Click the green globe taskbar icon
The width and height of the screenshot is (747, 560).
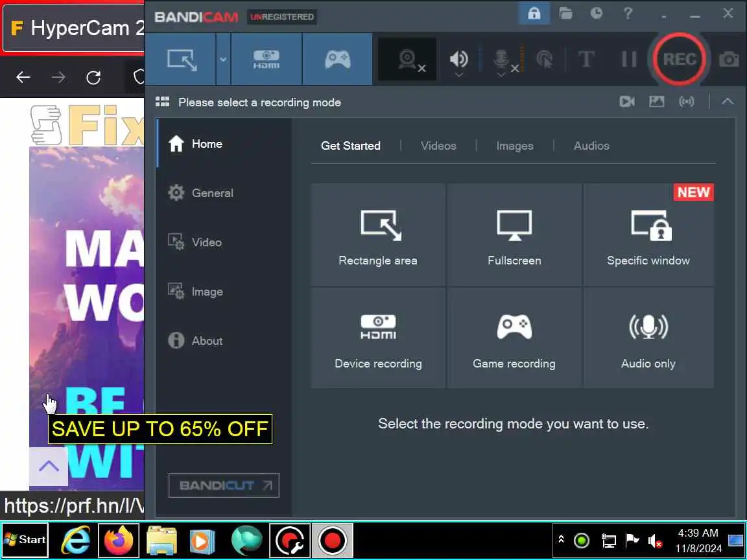pyautogui.click(x=247, y=541)
